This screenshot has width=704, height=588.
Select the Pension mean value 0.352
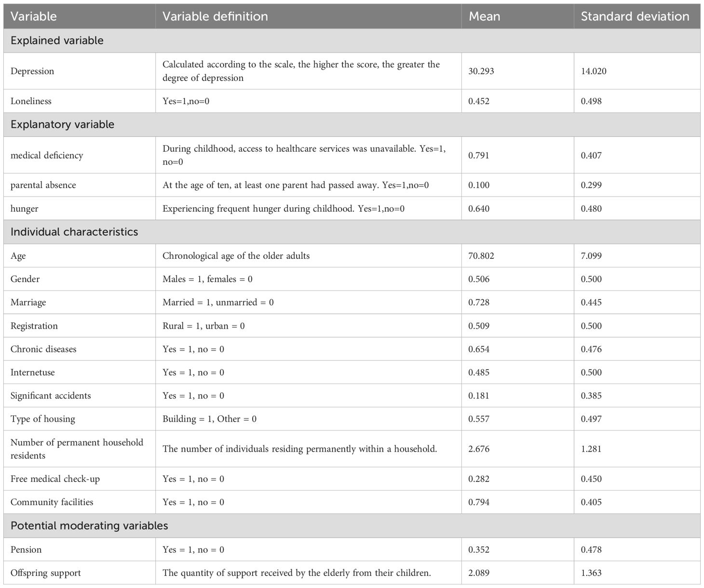(479, 549)
